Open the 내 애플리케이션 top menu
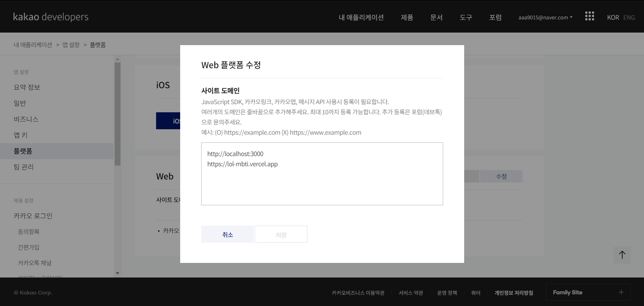644x306 pixels. coord(361,17)
